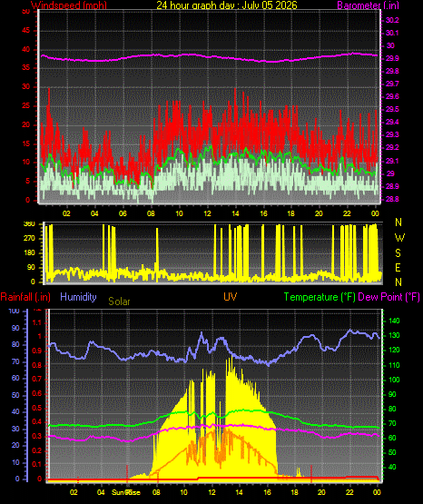Click the 'Barometer (.in)' axis title

click(368, 5)
